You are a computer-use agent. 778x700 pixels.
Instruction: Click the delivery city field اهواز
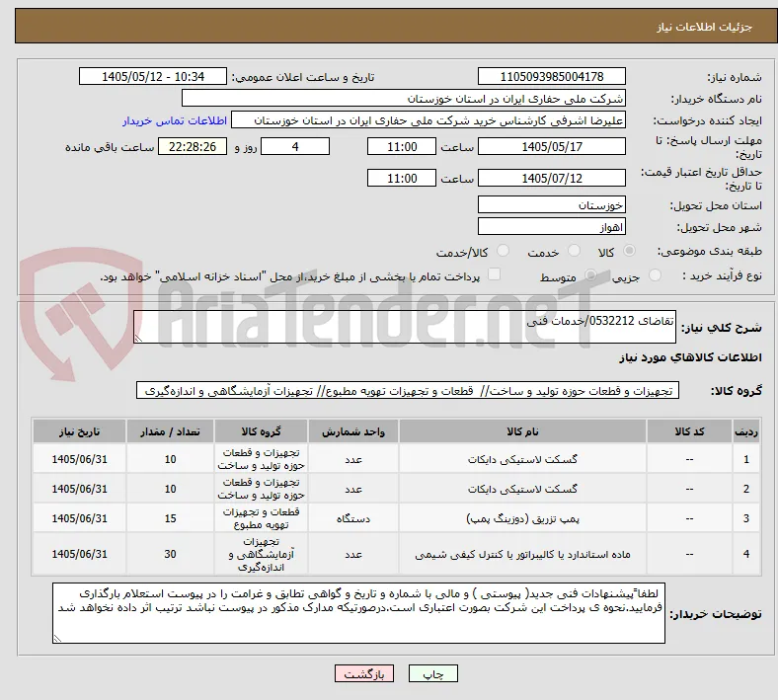point(551,227)
